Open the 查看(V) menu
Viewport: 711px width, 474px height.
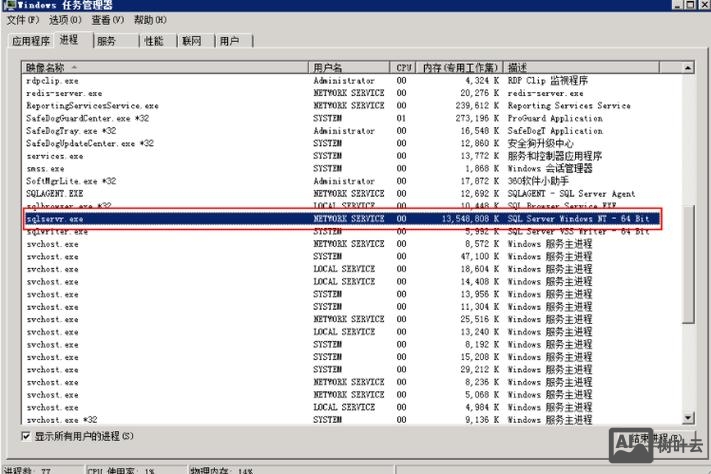coord(107,20)
